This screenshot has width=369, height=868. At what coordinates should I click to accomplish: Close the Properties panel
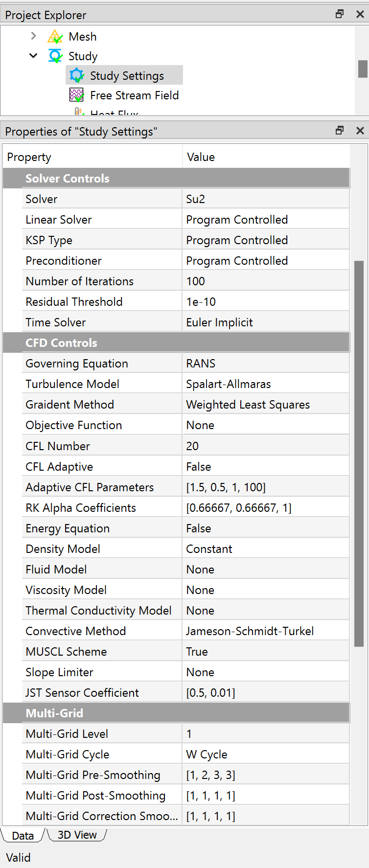360,130
